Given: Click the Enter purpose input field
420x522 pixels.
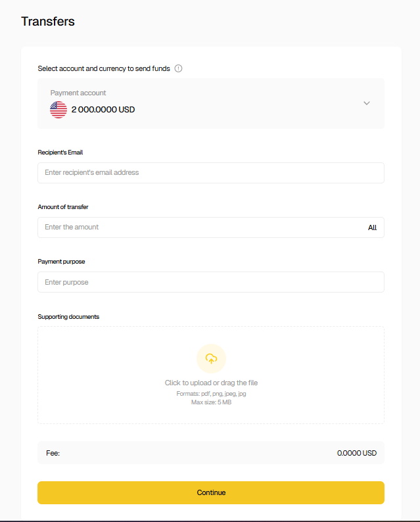Looking at the screenshot, I should click(210, 282).
